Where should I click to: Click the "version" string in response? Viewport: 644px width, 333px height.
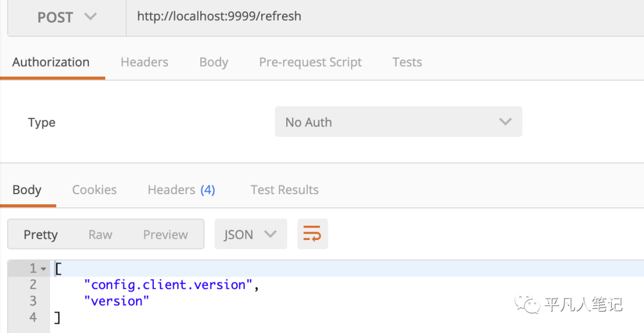tap(116, 301)
